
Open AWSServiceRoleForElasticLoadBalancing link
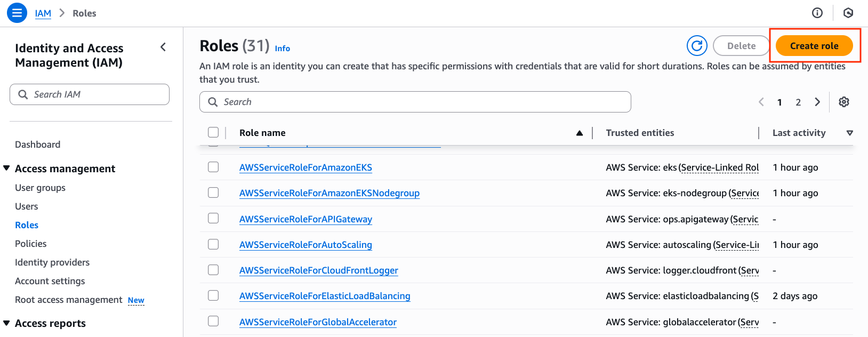[325, 296]
